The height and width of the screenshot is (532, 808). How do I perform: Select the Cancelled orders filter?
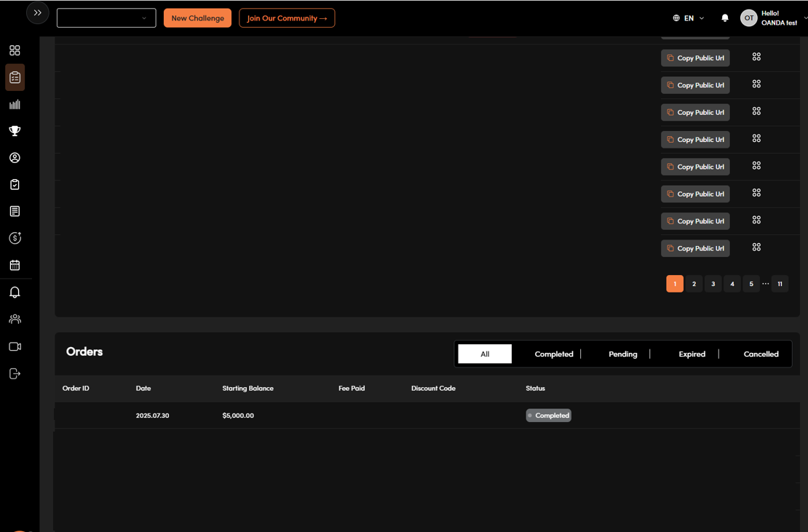pyautogui.click(x=761, y=354)
